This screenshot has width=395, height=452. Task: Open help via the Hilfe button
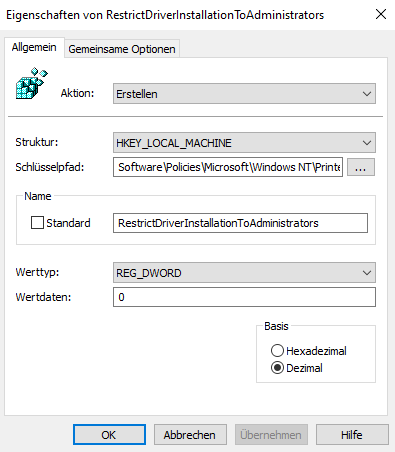[x=352, y=435]
